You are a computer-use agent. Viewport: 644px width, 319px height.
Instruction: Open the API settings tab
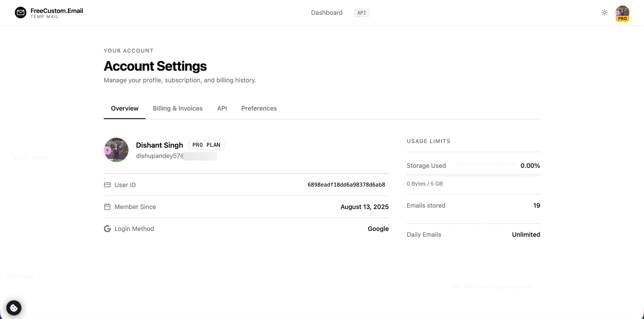[222, 109]
